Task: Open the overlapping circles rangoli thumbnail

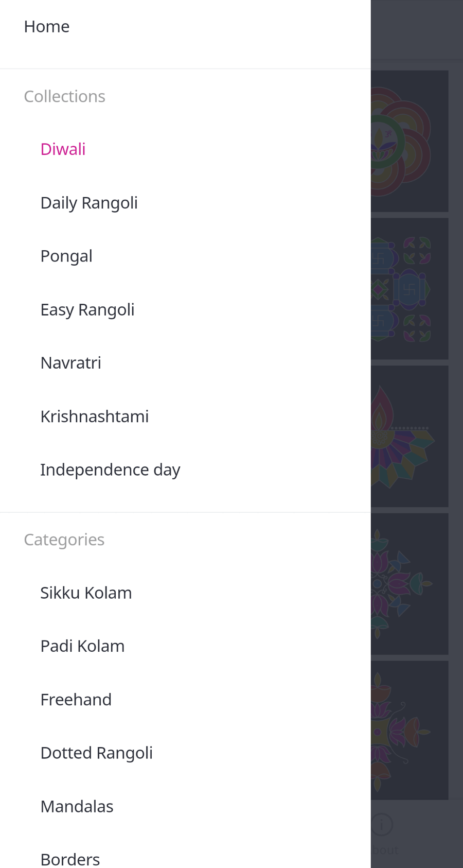Action: pyautogui.click(x=409, y=141)
